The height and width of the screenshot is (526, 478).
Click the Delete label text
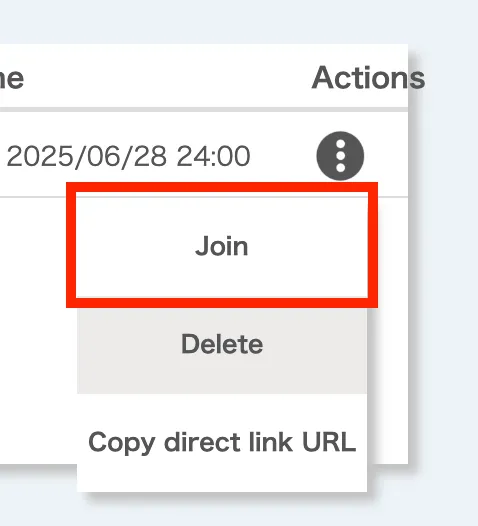click(222, 344)
